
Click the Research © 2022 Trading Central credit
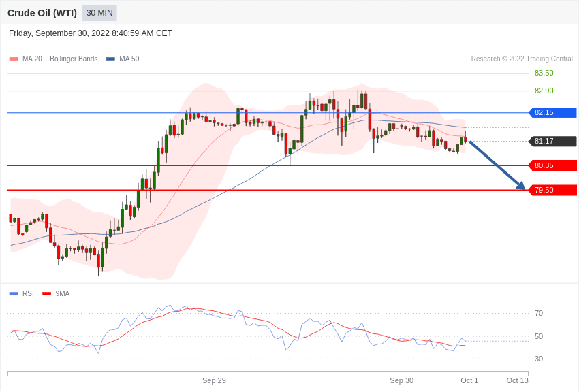tap(522, 59)
